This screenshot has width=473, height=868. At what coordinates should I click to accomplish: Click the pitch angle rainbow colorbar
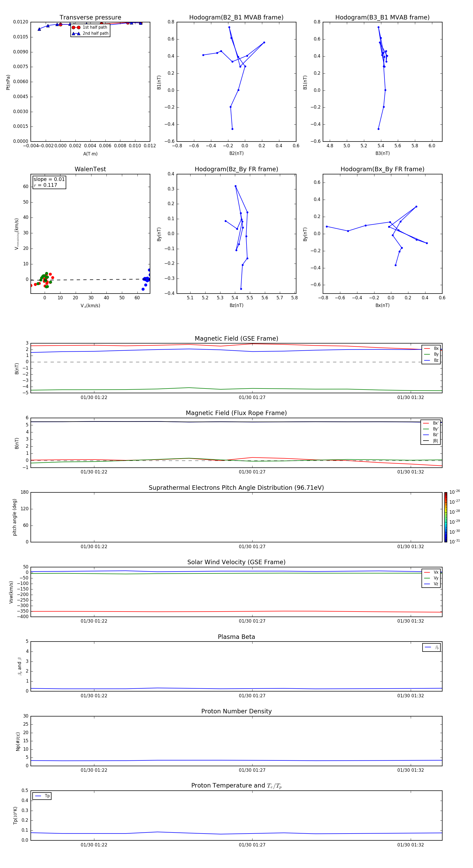pos(446,517)
